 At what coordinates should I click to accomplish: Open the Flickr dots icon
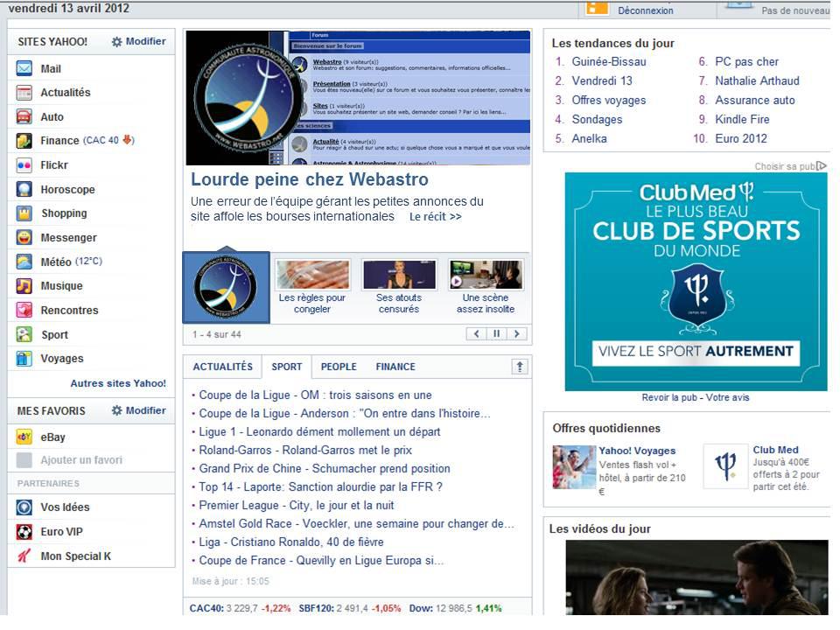pos(24,165)
